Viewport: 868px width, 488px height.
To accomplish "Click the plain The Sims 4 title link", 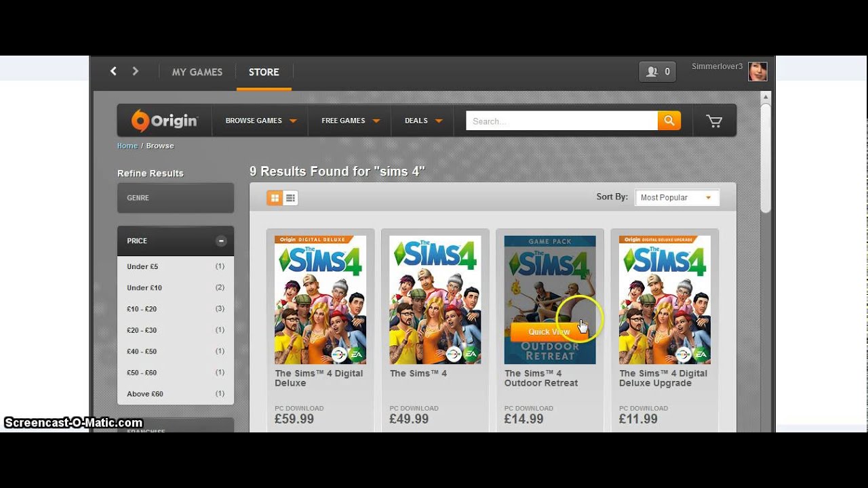I will pos(418,373).
